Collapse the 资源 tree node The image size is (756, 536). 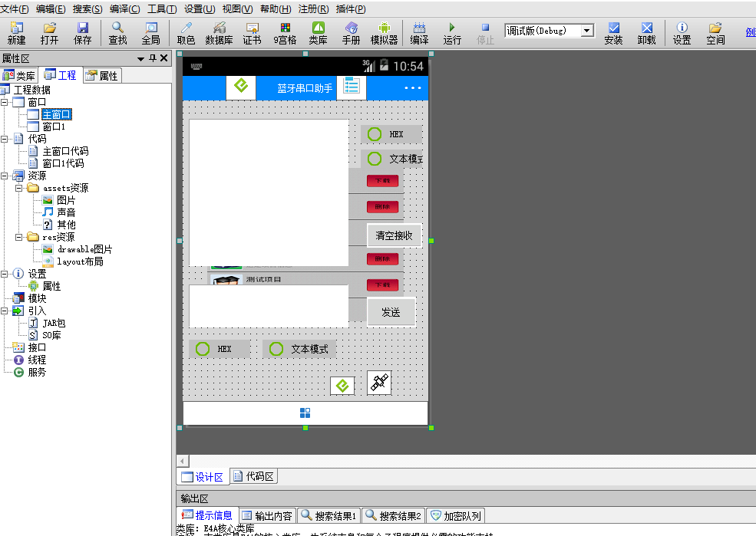click(5, 176)
